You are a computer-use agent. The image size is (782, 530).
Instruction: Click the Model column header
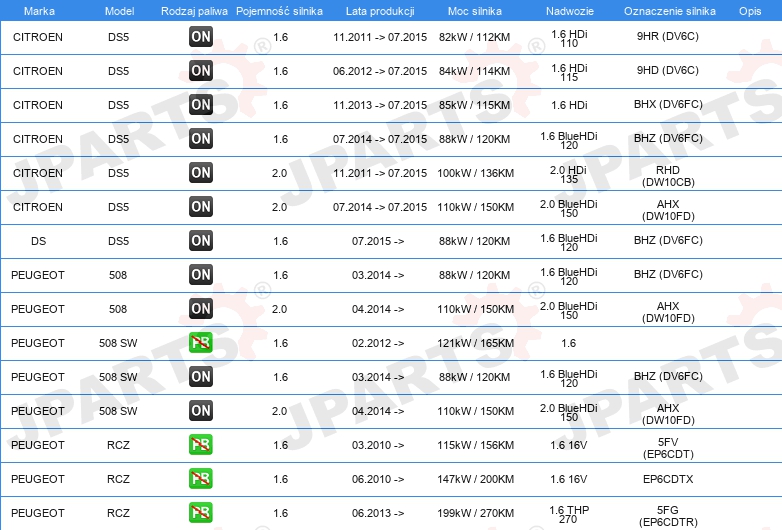[119, 11]
